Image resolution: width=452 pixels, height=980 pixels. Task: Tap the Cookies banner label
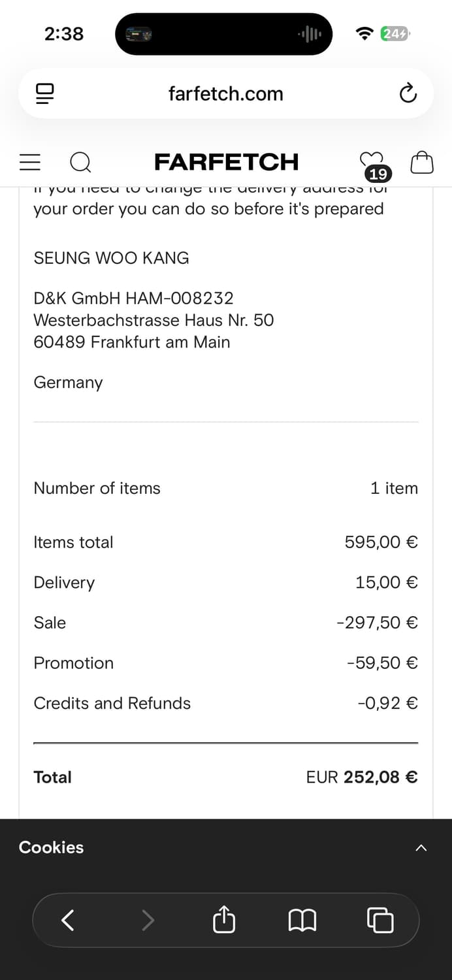pyautogui.click(x=52, y=847)
